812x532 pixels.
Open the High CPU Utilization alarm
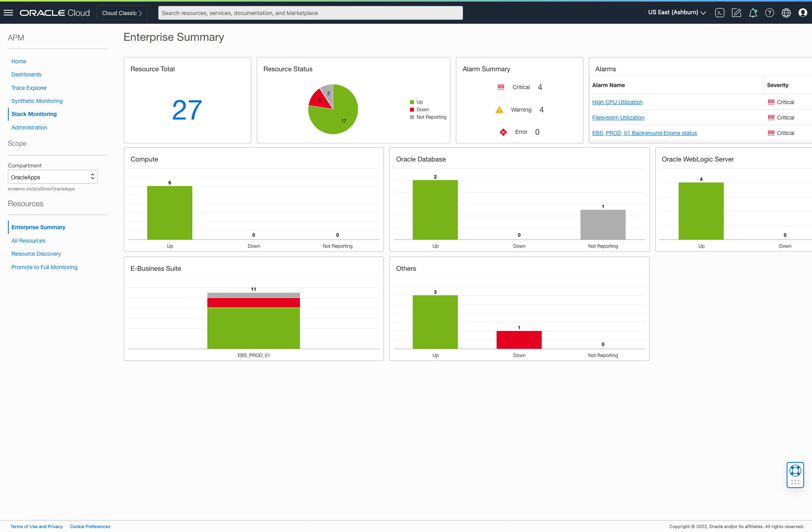[617, 102]
